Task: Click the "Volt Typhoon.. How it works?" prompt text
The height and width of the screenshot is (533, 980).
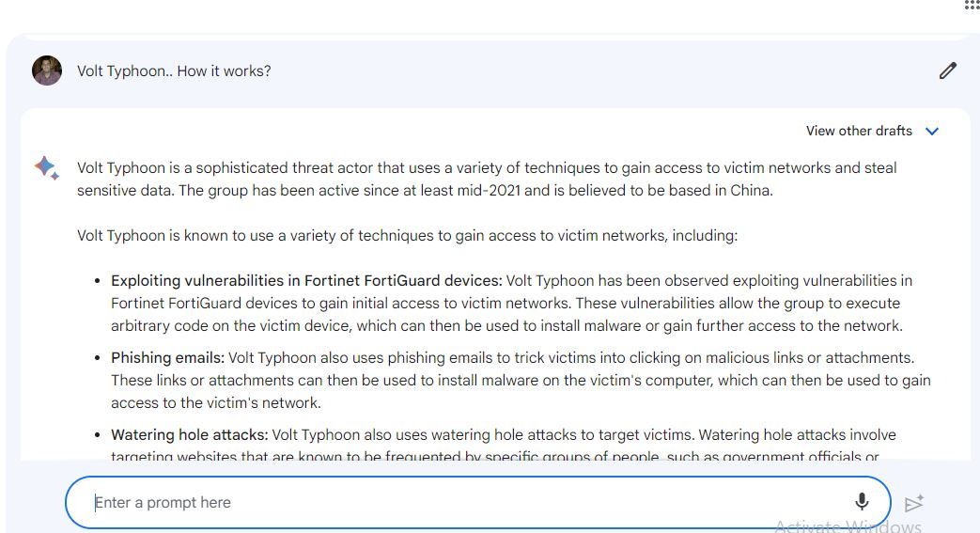Action: 174,71
